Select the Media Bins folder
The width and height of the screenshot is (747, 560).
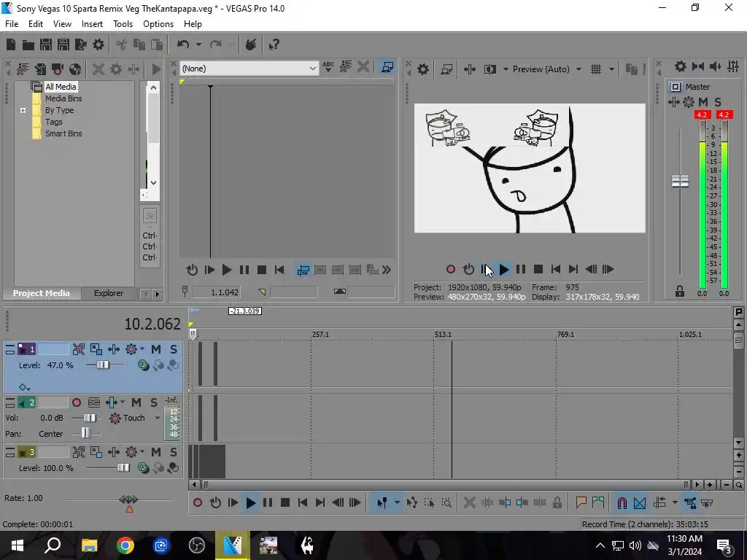pos(63,98)
